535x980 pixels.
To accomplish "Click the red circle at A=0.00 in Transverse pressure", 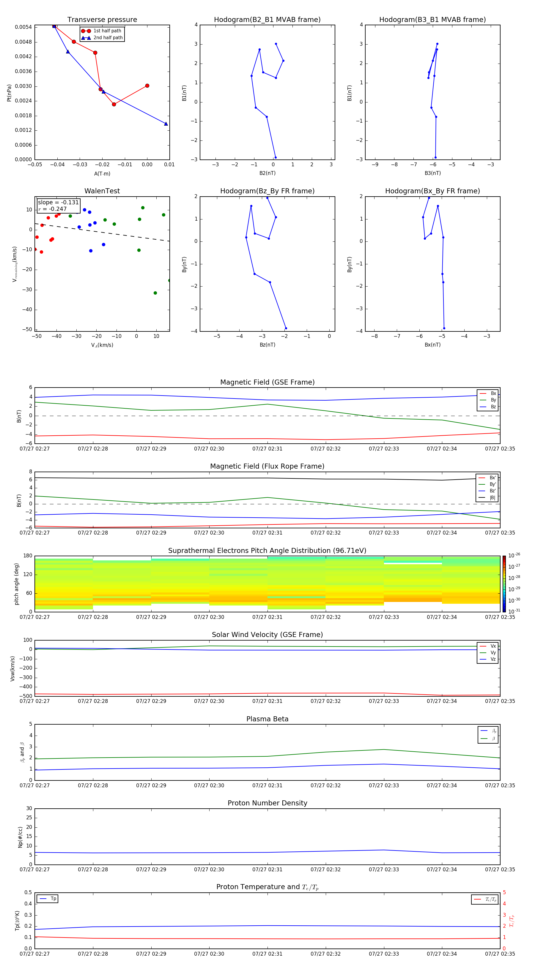I will (x=147, y=86).
